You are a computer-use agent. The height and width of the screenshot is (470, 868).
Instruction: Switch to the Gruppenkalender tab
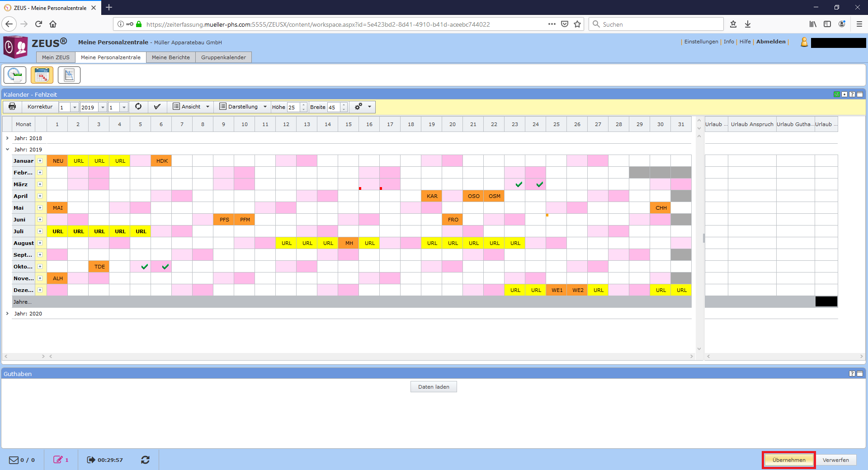click(x=223, y=57)
